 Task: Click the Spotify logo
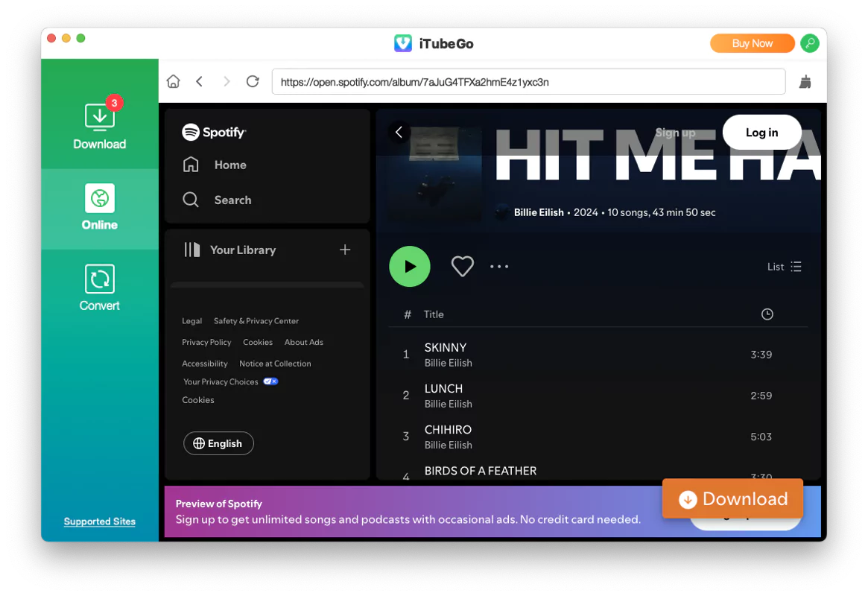(x=214, y=132)
